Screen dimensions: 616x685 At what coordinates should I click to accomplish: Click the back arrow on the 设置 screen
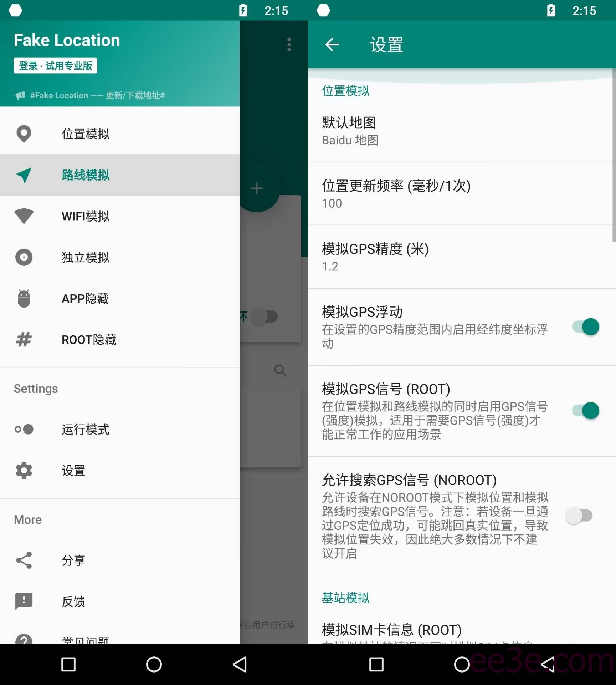[332, 44]
